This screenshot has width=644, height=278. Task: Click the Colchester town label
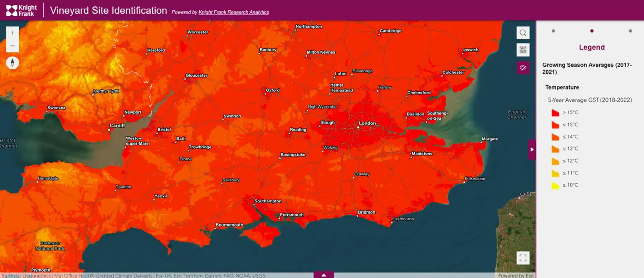coord(453,72)
